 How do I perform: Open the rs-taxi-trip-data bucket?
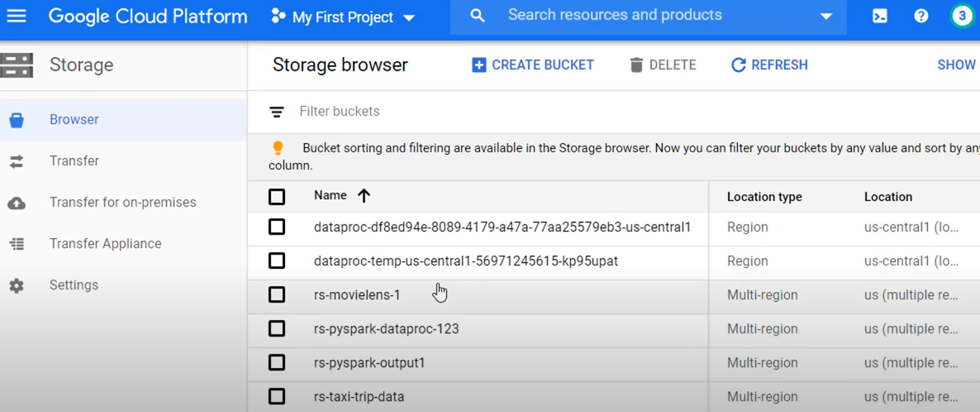click(359, 396)
